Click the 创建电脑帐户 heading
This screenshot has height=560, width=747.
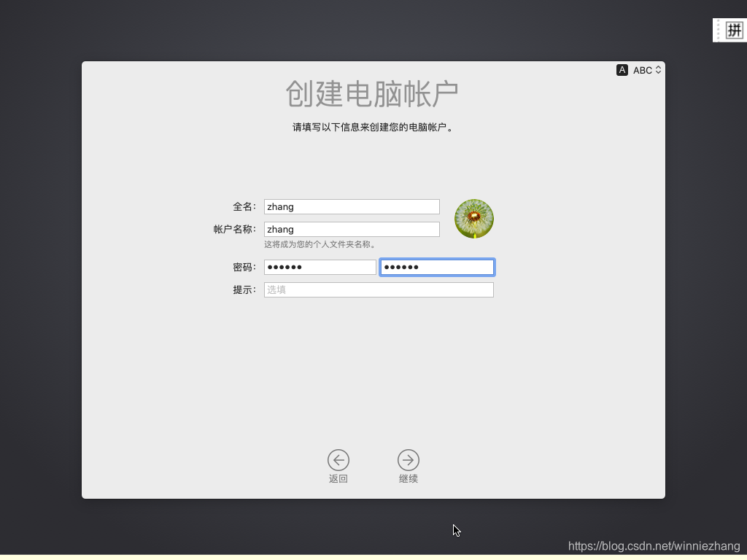click(x=371, y=94)
